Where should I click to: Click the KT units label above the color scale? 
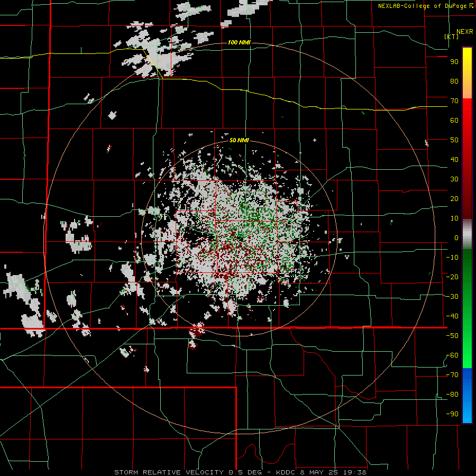point(452,36)
